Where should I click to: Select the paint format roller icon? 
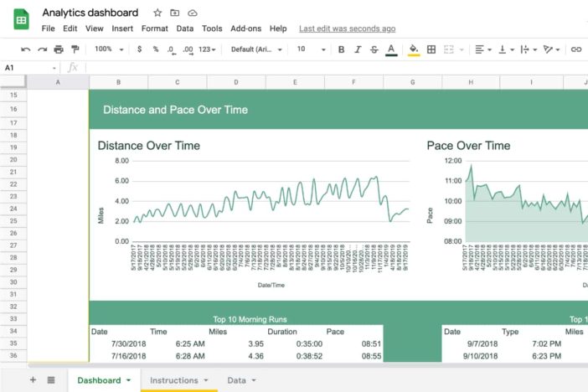tap(75, 49)
